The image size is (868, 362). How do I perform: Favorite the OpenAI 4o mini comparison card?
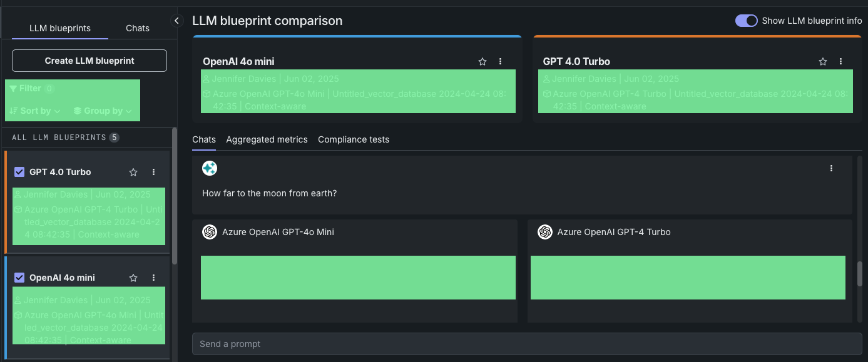tap(483, 61)
